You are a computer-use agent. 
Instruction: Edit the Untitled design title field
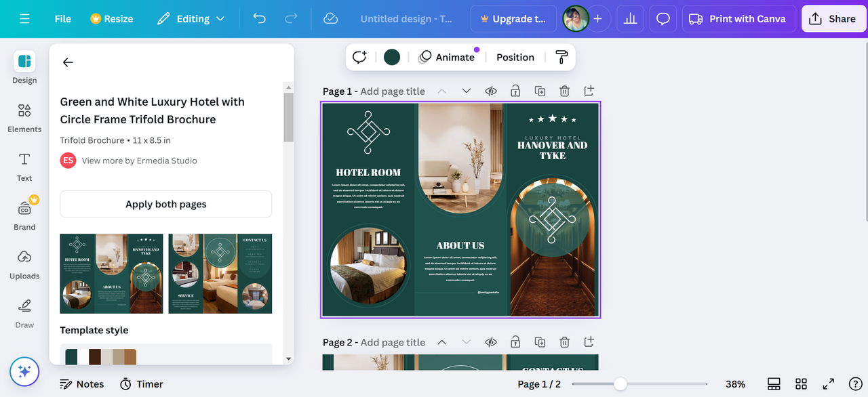[406, 19]
